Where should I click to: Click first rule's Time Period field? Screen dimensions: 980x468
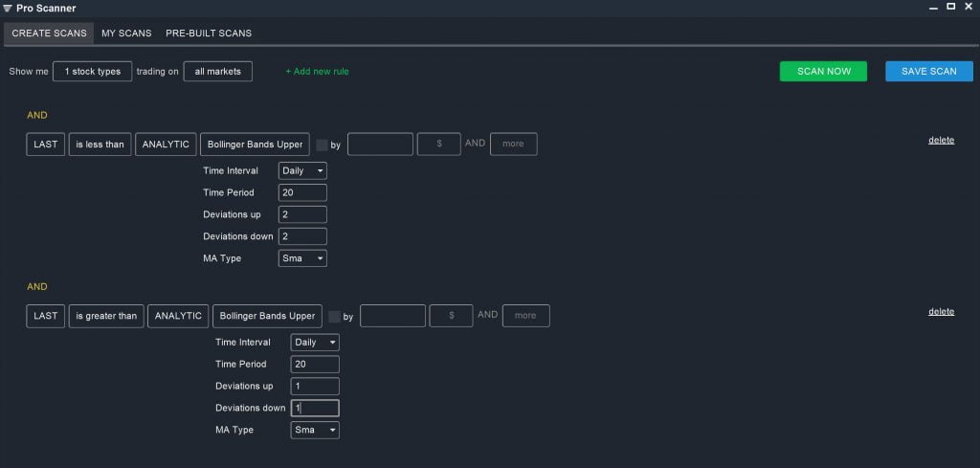click(302, 192)
